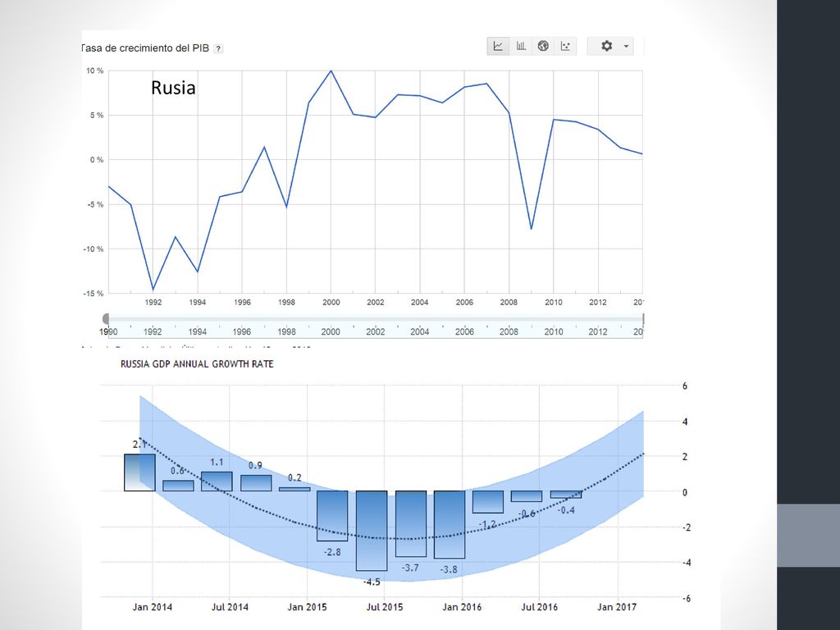Screen dimensions: 840x630
Task: Click the 'Jan 2014' axis label
Action: point(152,607)
